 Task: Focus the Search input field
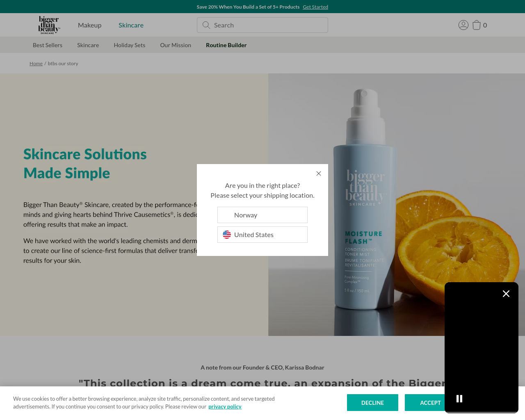click(262, 25)
